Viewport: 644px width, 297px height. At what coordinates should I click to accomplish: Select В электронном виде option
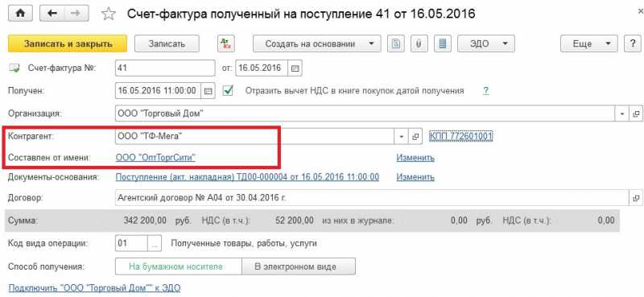[x=299, y=266]
